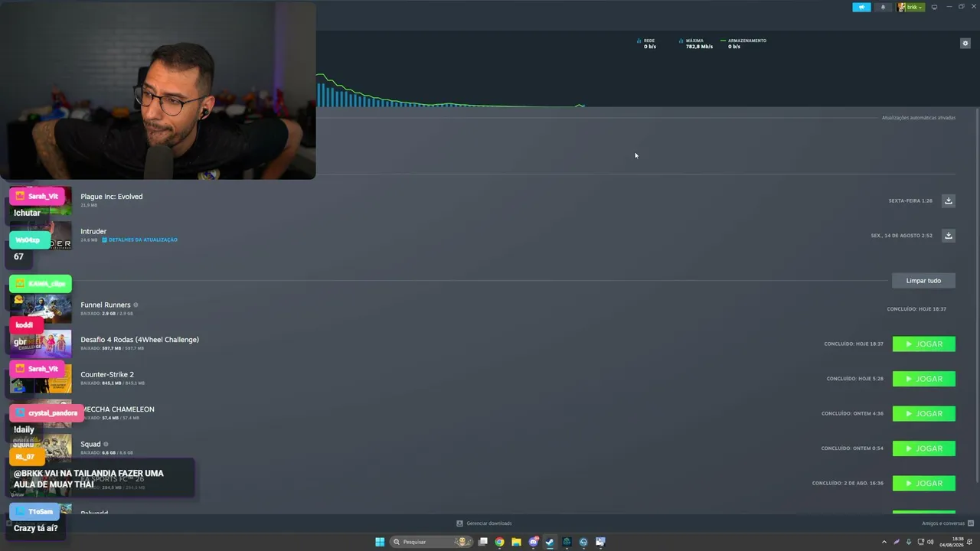Viewport: 980px width, 551px height.
Task: Open File Explorer from taskbar
Action: point(517,542)
